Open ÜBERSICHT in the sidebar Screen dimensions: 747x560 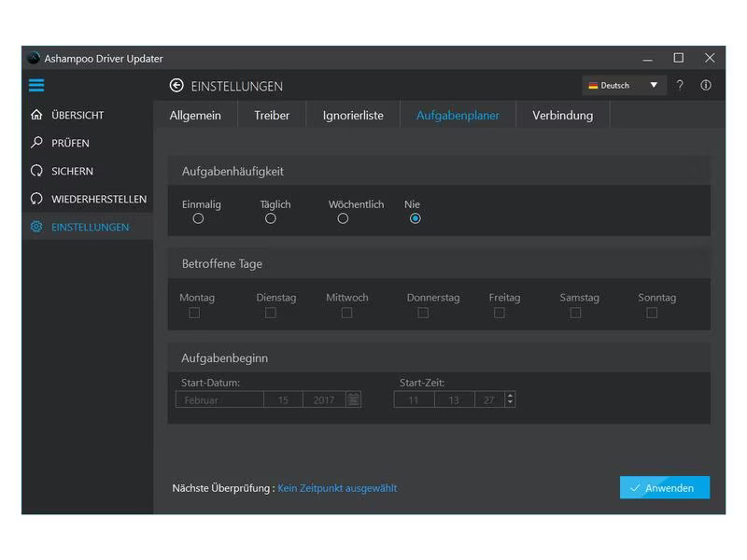[88, 115]
